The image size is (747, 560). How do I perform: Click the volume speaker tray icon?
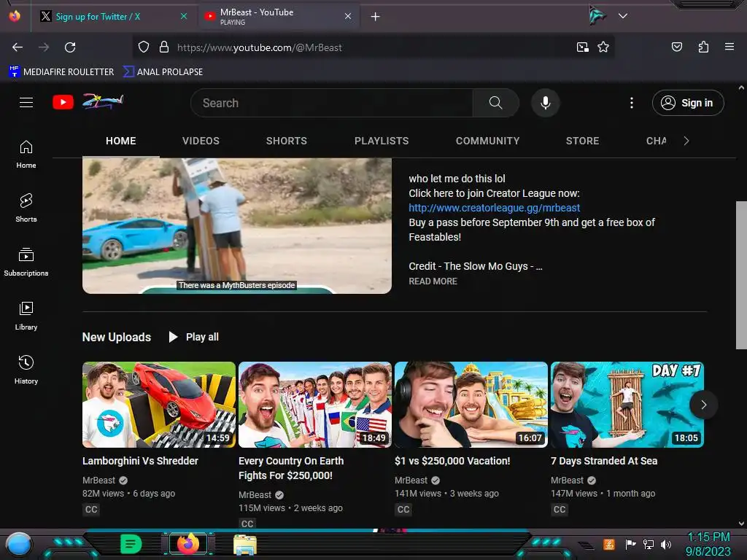coord(666,545)
